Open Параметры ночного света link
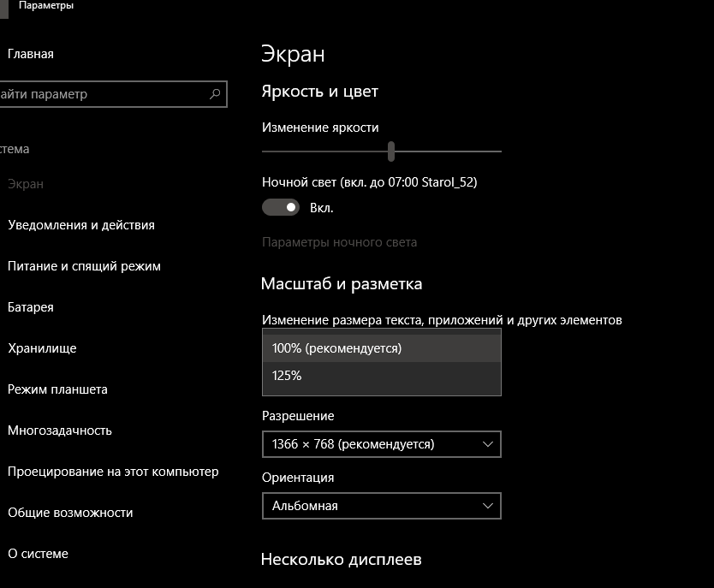714x588 pixels. pyautogui.click(x=339, y=242)
